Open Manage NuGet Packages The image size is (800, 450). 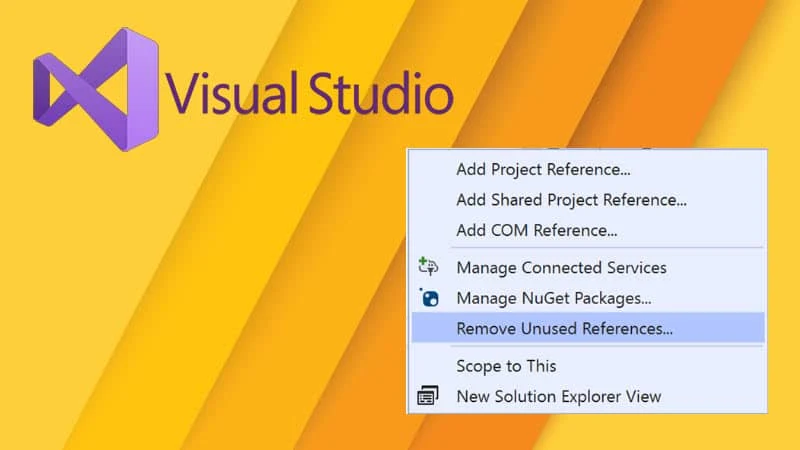[588, 298]
